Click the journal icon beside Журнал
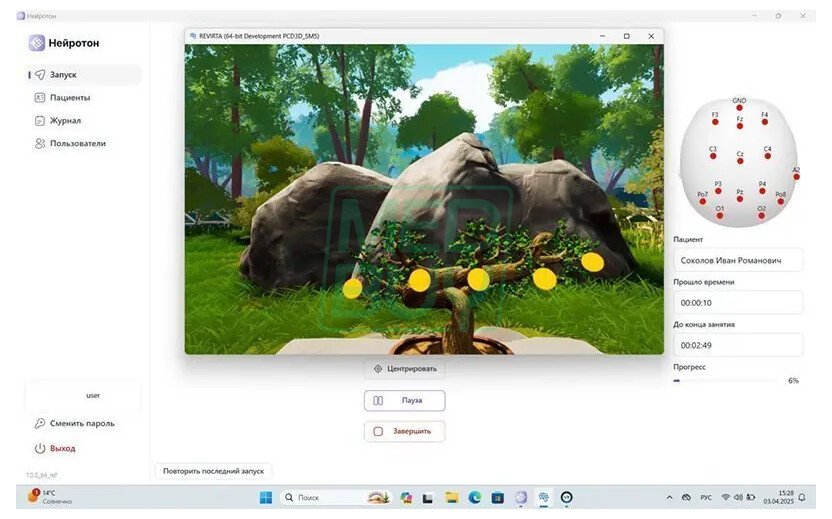 click(x=40, y=120)
